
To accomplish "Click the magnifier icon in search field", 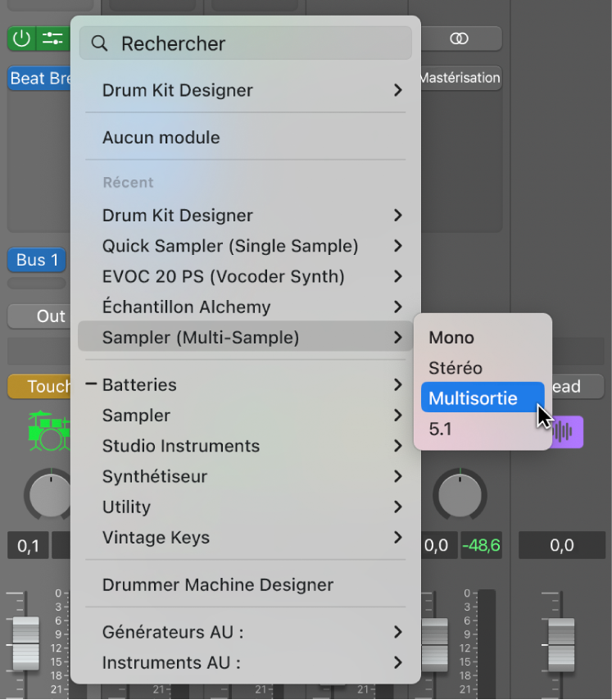I will point(100,43).
